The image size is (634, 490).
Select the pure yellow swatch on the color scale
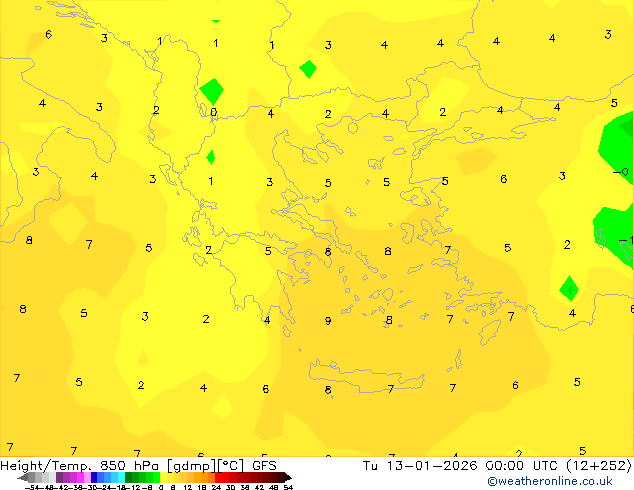pyautogui.click(x=163, y=477)
